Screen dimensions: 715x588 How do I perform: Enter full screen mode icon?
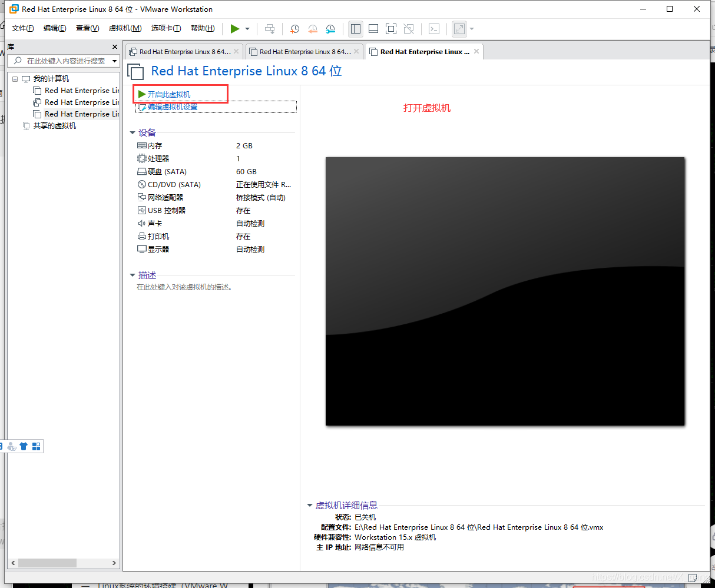pyautogui.click(x=391, y=28)
